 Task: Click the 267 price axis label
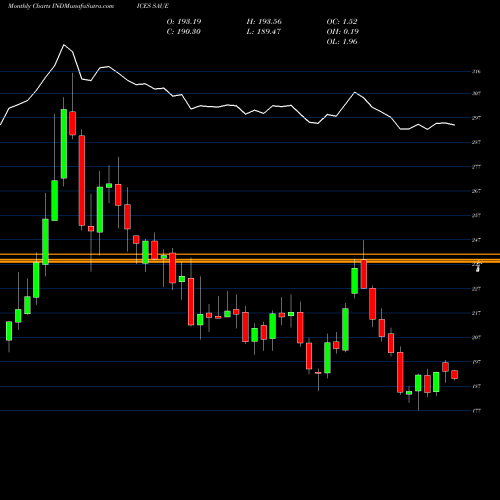click(x=476, y=191)
